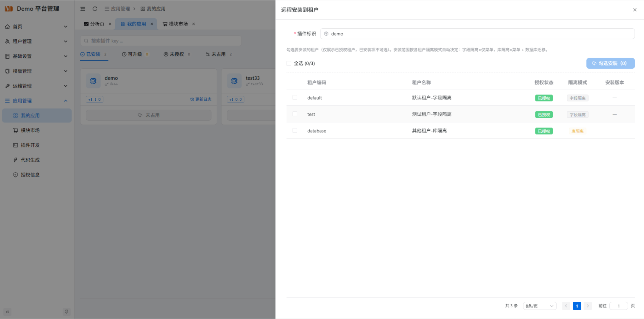This screenshot has height=319, width=644.
Task: Go to previous page arrow
Action: coord(566,306)
